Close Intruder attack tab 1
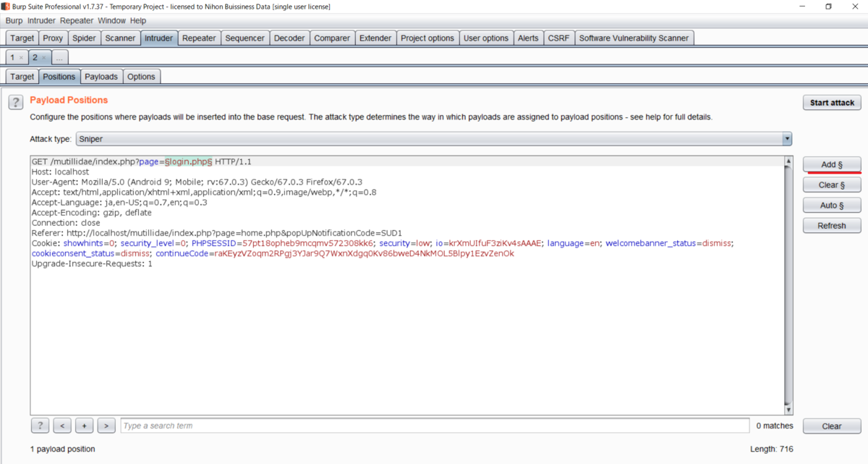This screenshot has width=868, height=464. (21, 57)
